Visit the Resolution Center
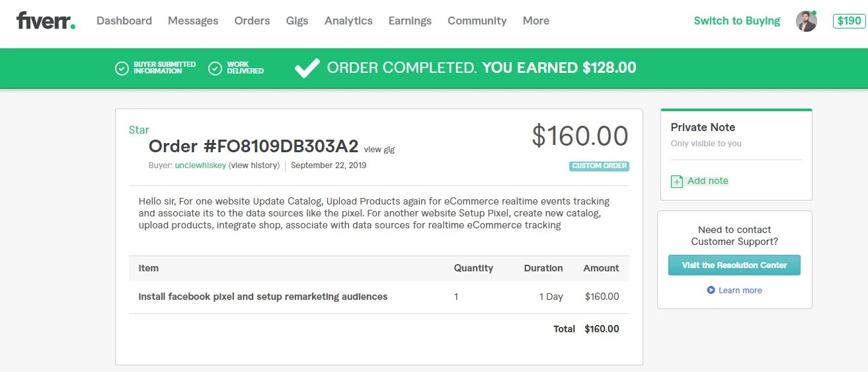 (734, 265)
